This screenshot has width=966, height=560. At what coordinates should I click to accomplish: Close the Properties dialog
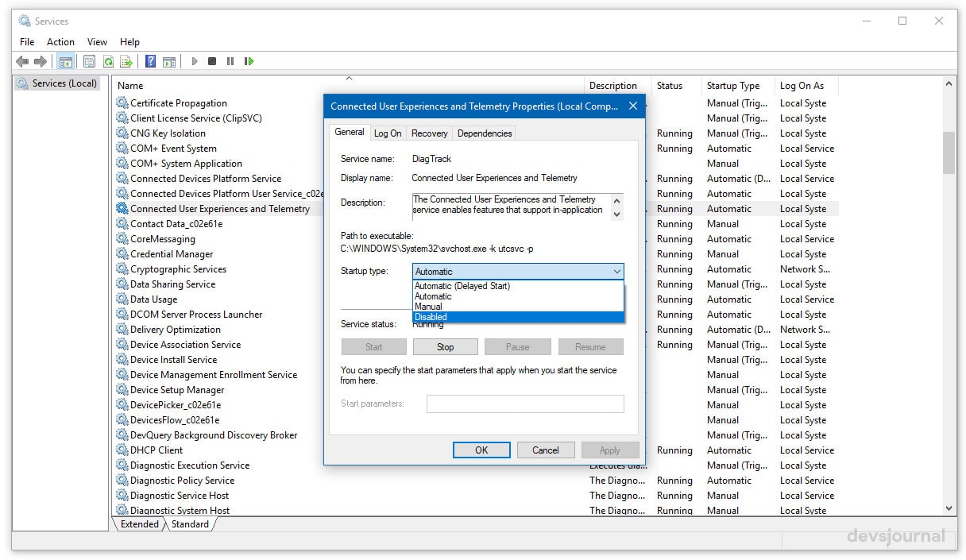click(633, 106)
